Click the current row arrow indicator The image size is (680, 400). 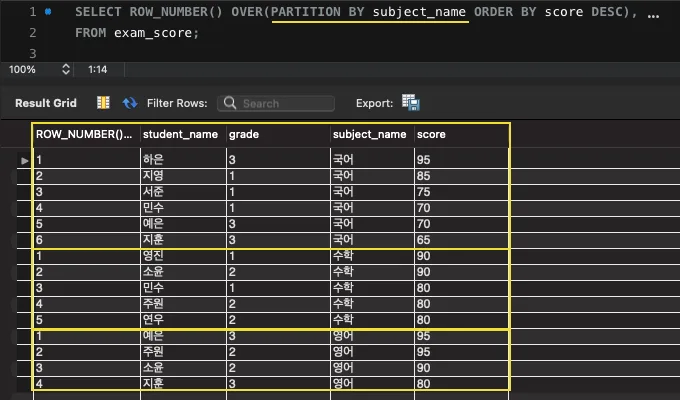[25, 161]
